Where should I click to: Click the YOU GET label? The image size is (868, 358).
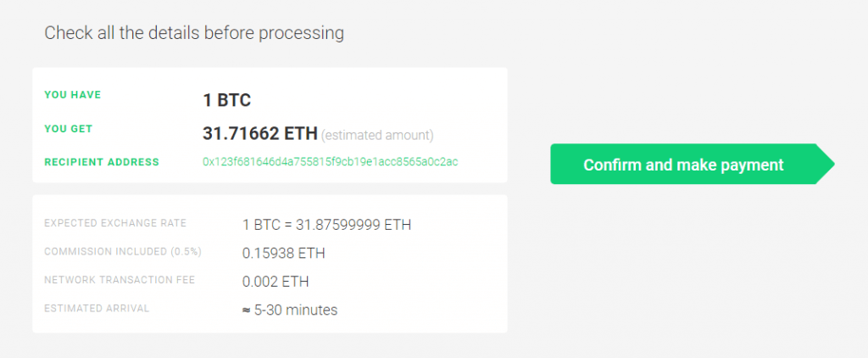click(68, 129)
